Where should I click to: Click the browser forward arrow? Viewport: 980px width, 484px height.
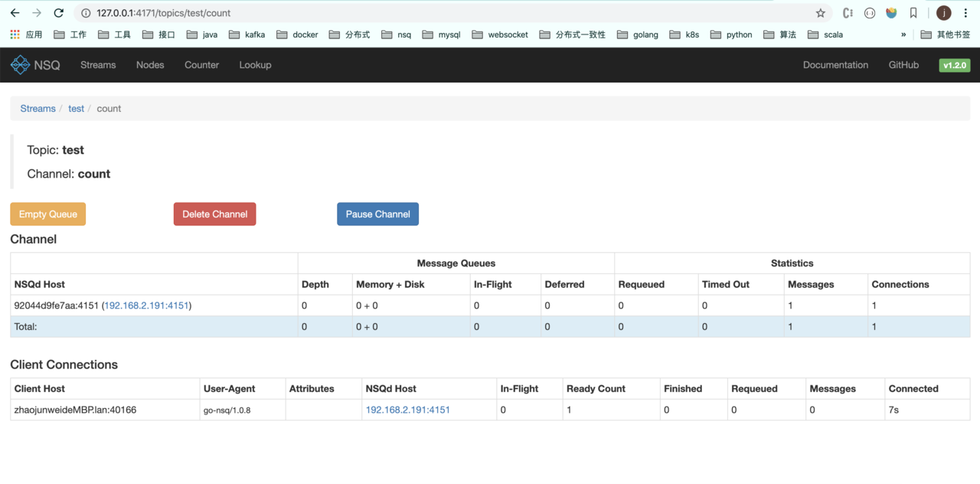[x=37, y=13]
